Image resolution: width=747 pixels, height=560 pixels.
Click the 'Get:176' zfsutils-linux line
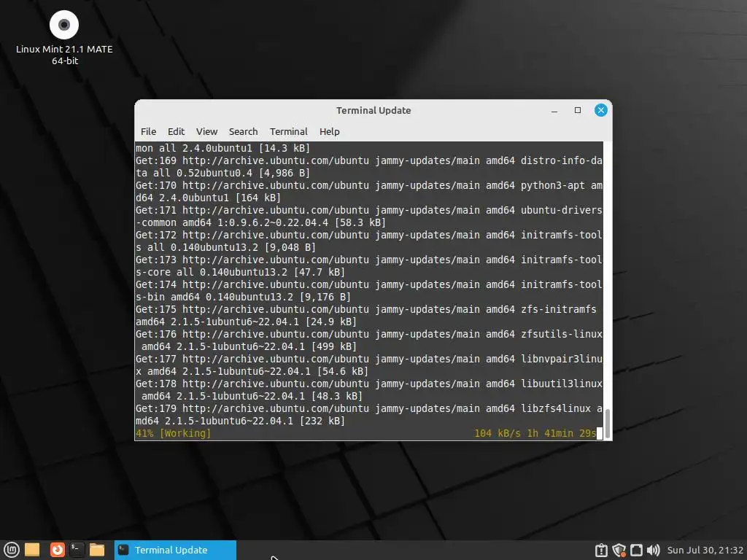(368, 334)
